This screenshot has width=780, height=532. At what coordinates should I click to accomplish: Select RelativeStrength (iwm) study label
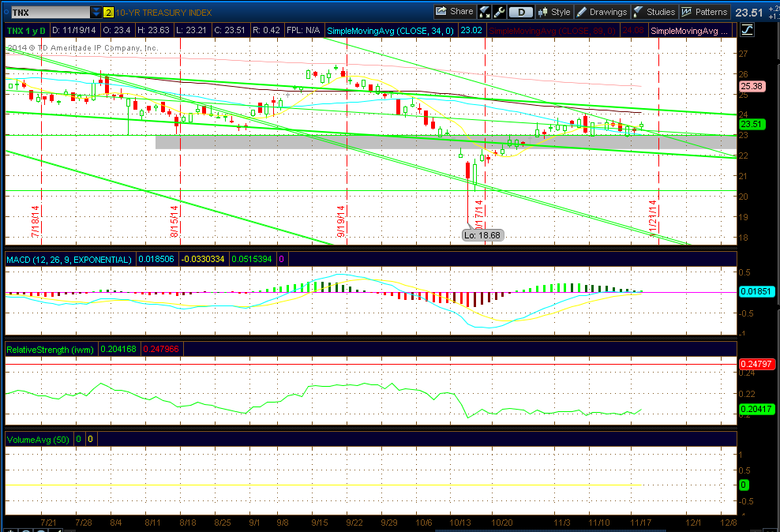click(x=51, y=350)
